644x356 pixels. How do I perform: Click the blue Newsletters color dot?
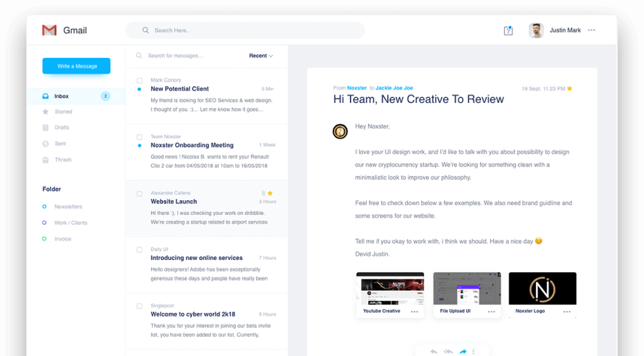(x=44, y=207)
